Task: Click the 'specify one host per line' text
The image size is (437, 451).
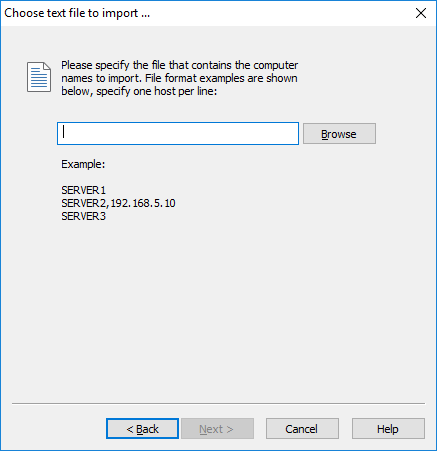Action: (x=157, y=91)
